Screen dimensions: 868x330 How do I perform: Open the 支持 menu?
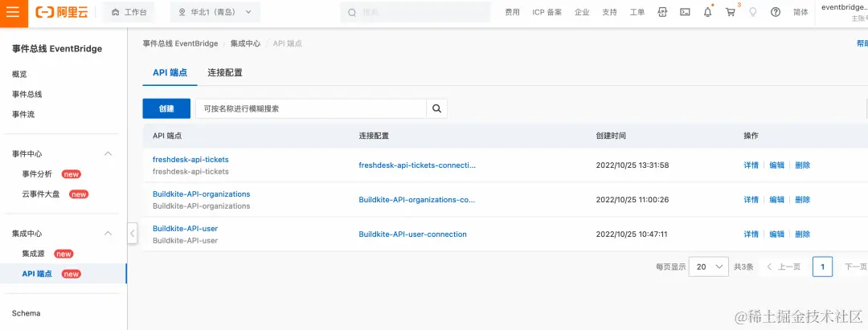coord(609,12)
